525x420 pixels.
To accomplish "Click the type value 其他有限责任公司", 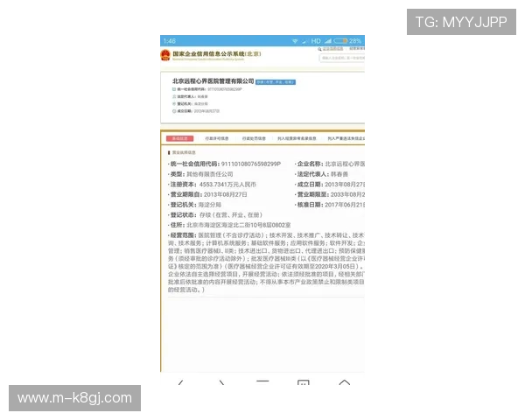I will (209, 174).
